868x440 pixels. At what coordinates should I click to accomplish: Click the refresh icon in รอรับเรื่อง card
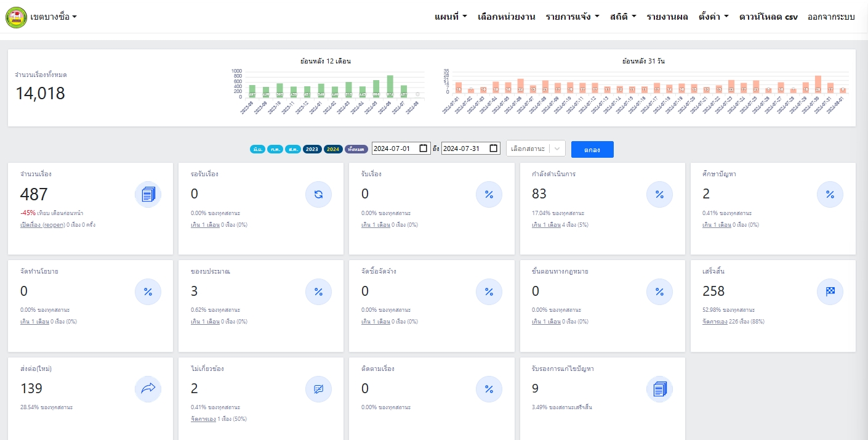tap(318, 195)
